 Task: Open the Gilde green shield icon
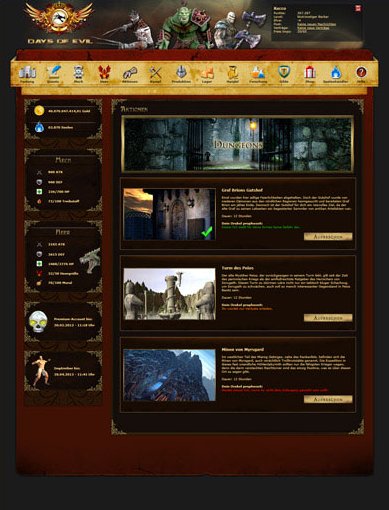284,72
